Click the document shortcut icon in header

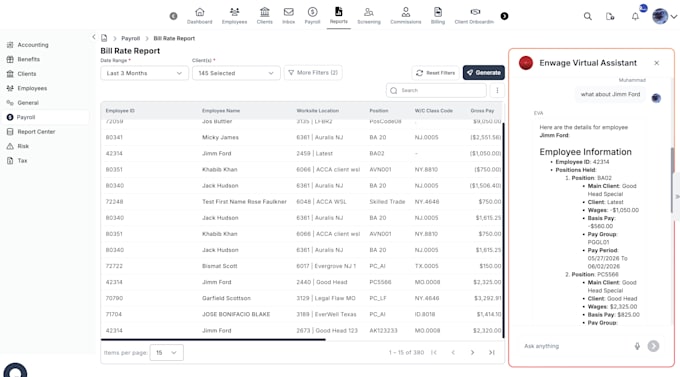tap(610, 16)
